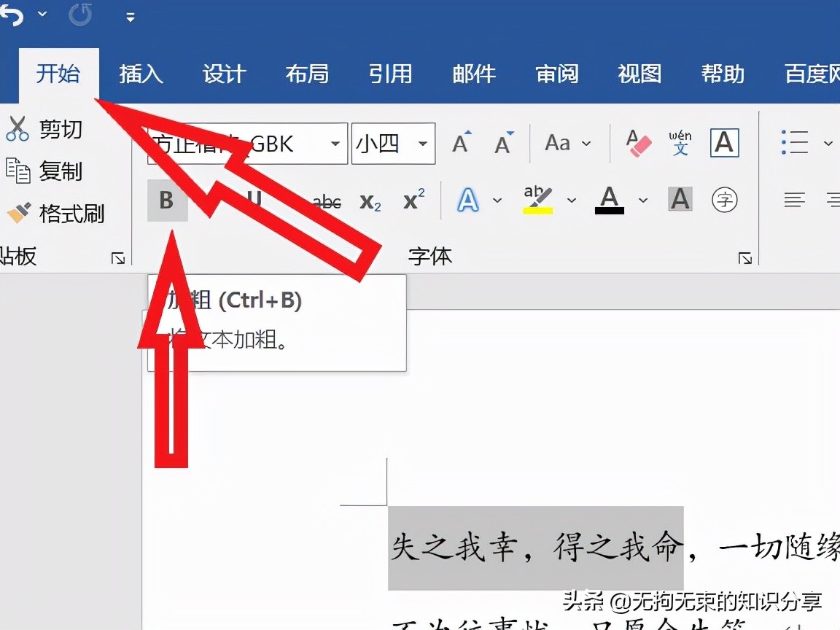Click the Enclose Characters (带圈字符) icon

point(725,199)
